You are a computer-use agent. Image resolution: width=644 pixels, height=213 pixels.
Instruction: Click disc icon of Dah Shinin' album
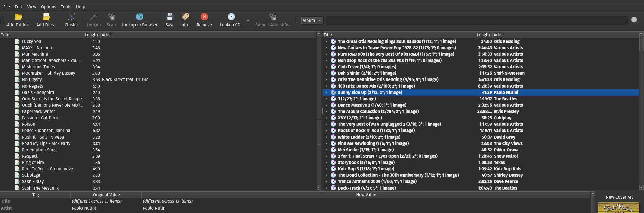(333, 73)
